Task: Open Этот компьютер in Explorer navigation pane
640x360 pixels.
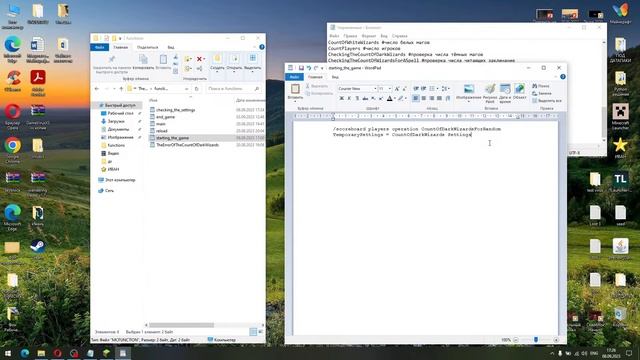Action: [x=120, y=180]
